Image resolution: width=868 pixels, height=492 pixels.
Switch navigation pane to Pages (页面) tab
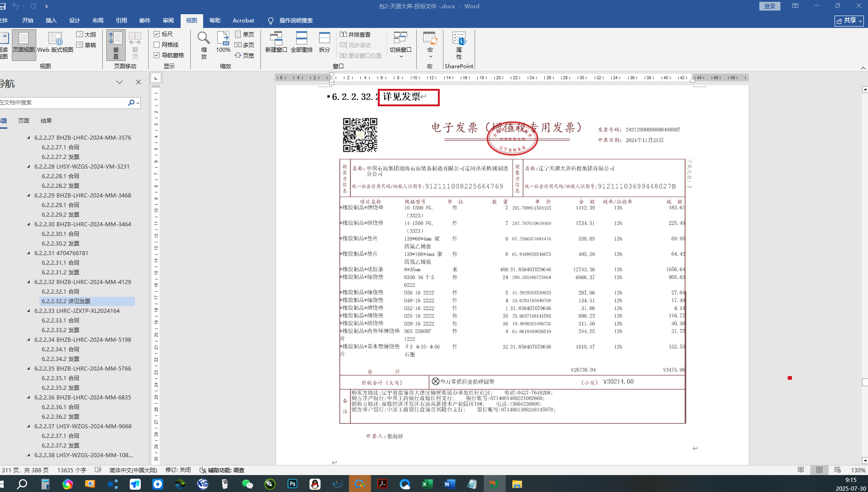24,121
